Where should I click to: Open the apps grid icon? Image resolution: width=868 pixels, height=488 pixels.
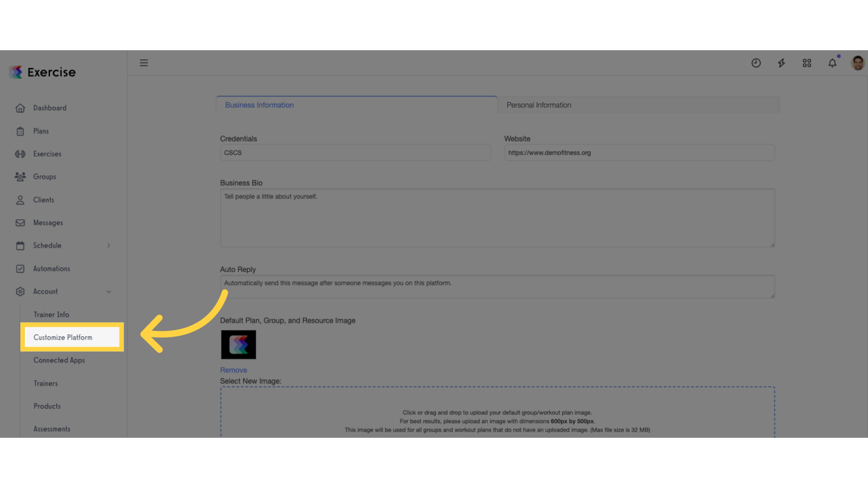[806, 63]
